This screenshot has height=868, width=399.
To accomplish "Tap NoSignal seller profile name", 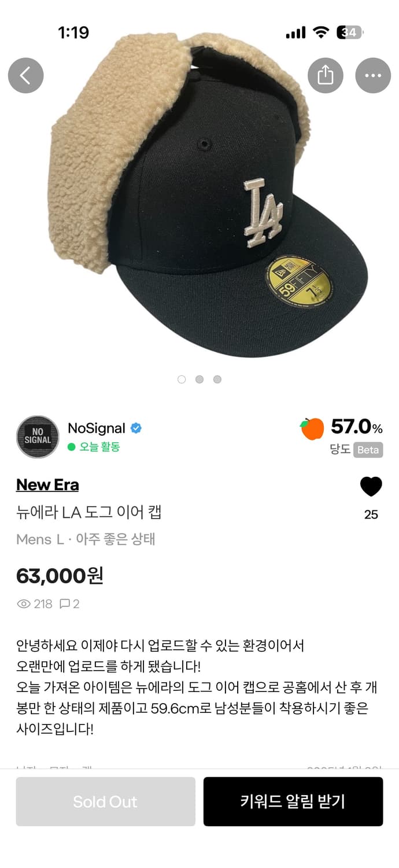I will (x=97, y=428).
